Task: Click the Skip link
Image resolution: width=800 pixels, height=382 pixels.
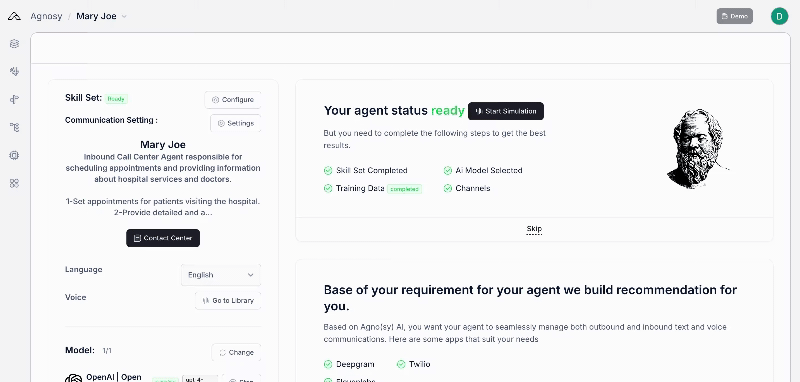Action: (x=534, y=229)
